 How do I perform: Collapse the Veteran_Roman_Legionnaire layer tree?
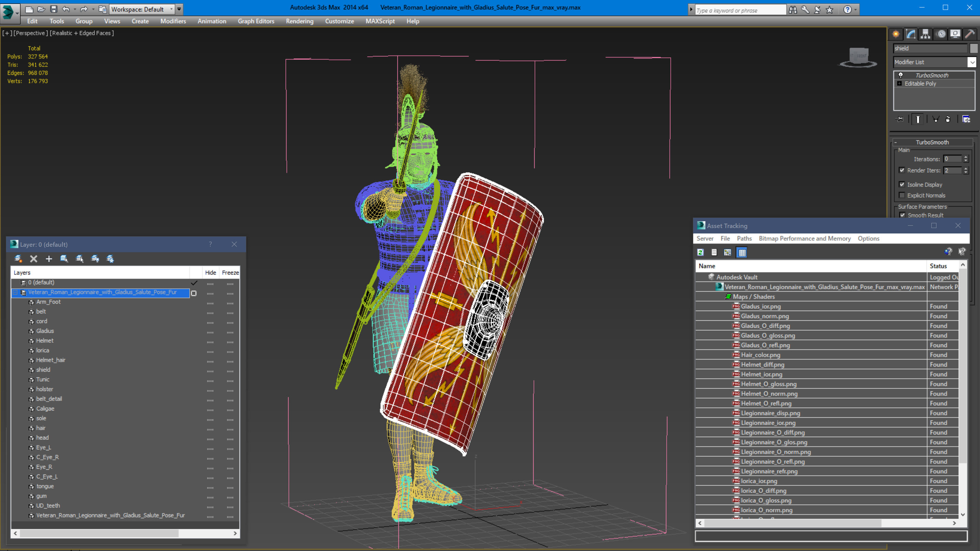[15, 292]
